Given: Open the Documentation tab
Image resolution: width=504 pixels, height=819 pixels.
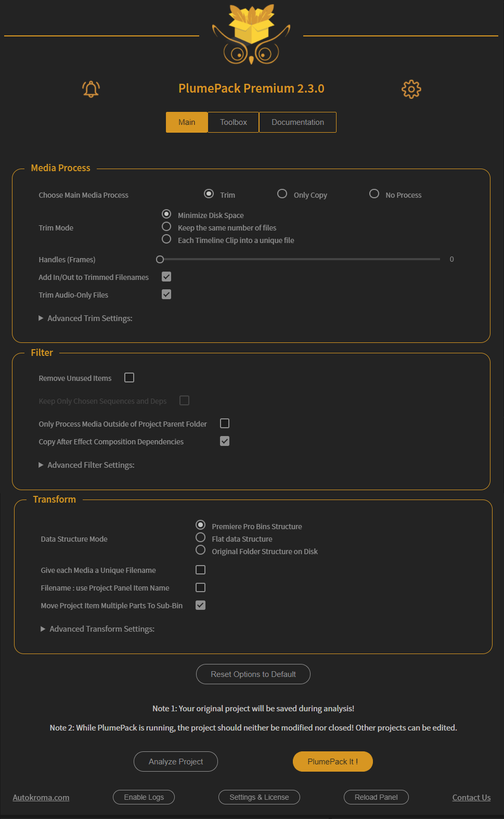Looking at the screenshot, I should 298,122.
